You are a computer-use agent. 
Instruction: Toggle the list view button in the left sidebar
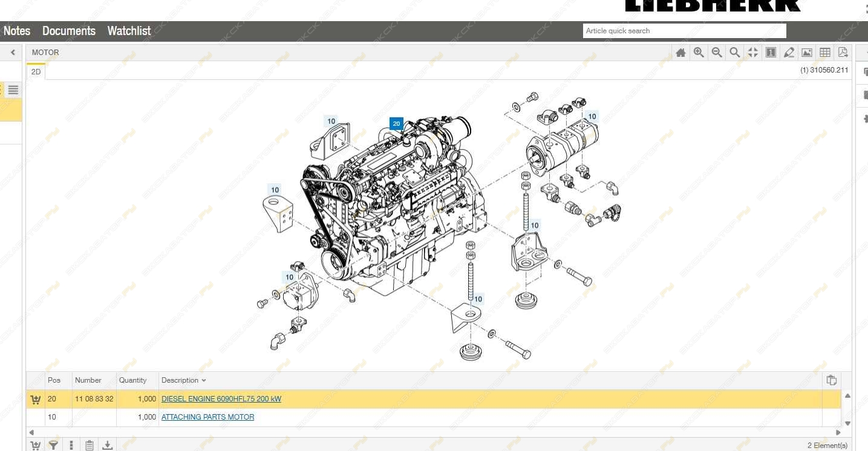(13, 90)
